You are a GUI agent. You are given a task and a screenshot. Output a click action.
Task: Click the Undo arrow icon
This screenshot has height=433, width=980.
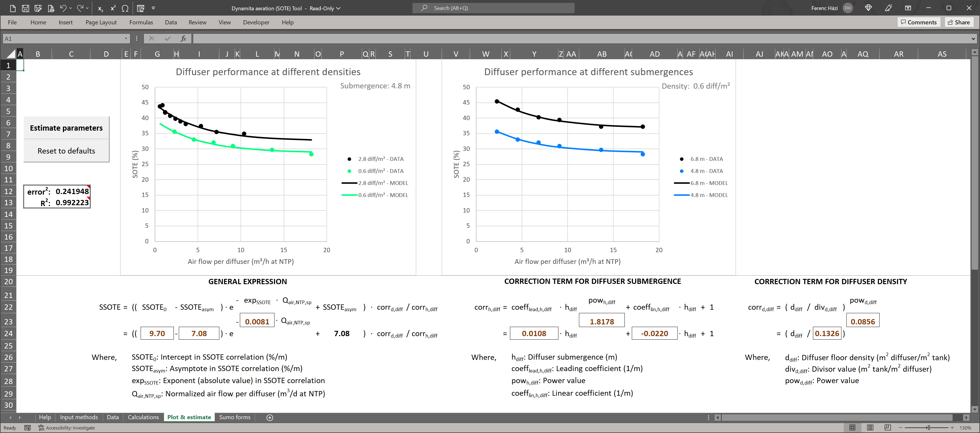[63, 8]
